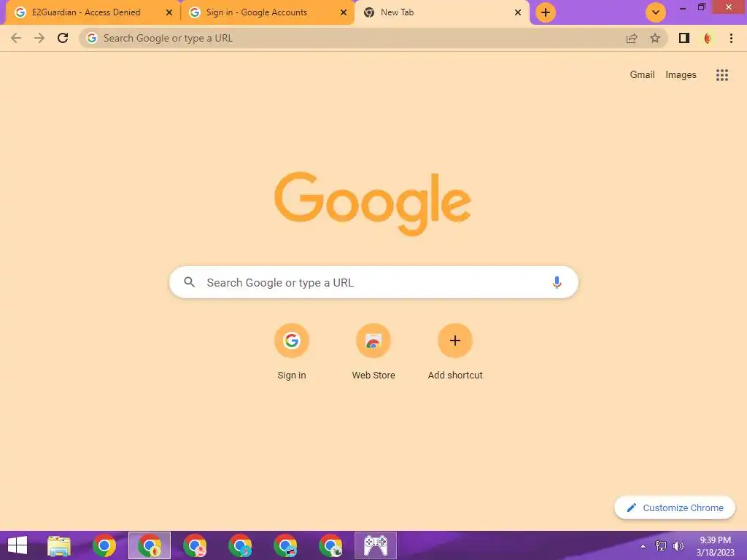Open the Windows Start menu
747x560 pixels.
coord(18,545)
